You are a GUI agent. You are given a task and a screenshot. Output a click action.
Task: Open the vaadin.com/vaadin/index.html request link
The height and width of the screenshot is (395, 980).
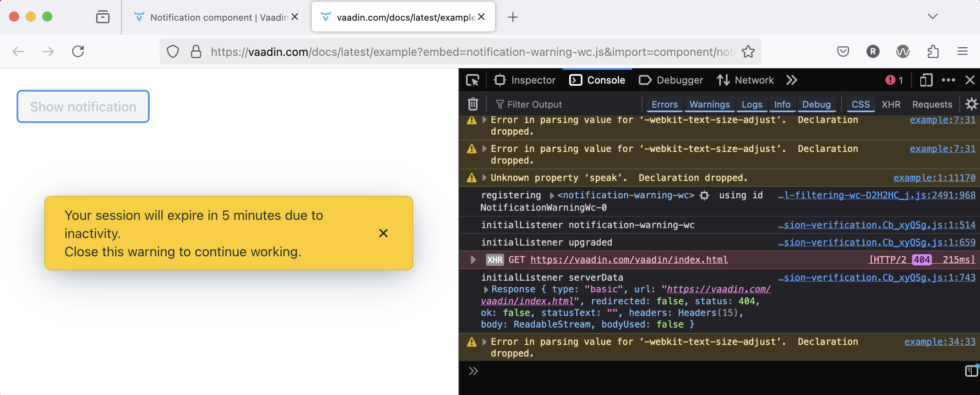pyautogui.click(x=629, y=260)
